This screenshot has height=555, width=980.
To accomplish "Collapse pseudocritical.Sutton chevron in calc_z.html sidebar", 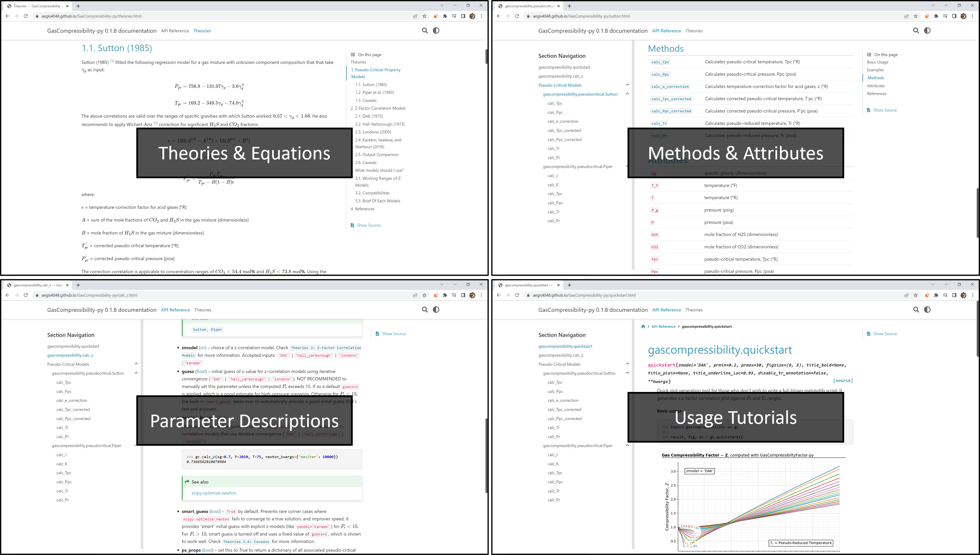I will point(136,373).
